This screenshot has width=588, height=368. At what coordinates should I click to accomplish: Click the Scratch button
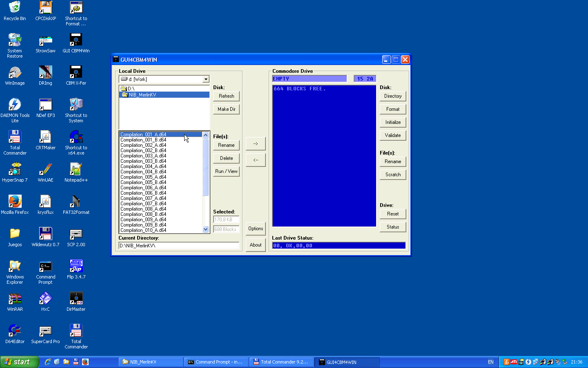[x=393, y=175]
